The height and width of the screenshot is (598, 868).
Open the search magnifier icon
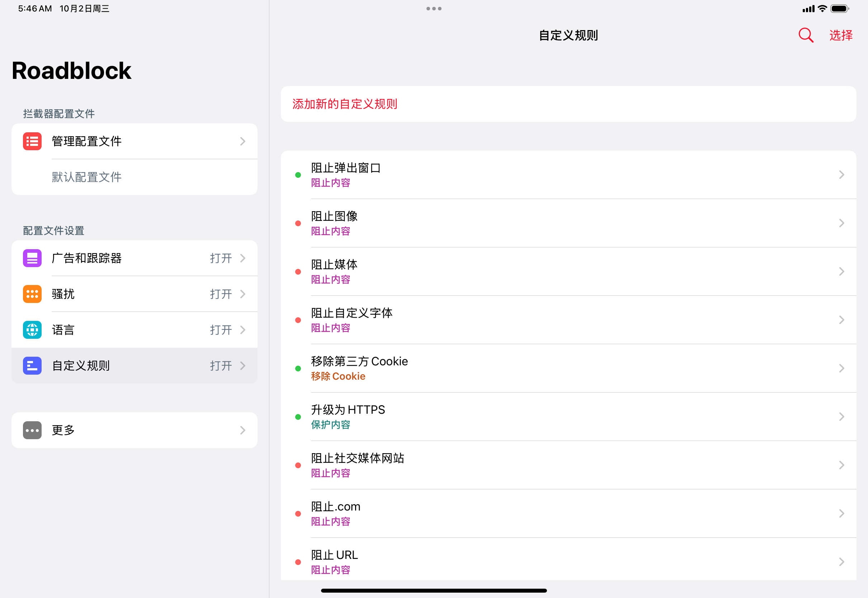[806, 35]
